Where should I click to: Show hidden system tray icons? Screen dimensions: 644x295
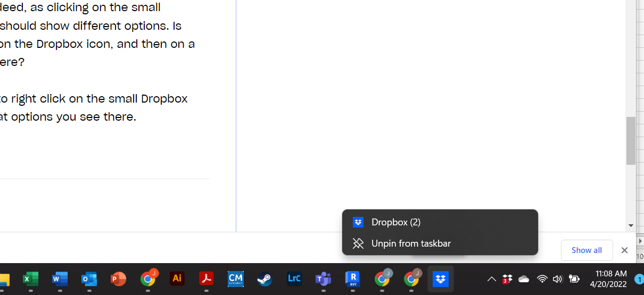[492, 279]
